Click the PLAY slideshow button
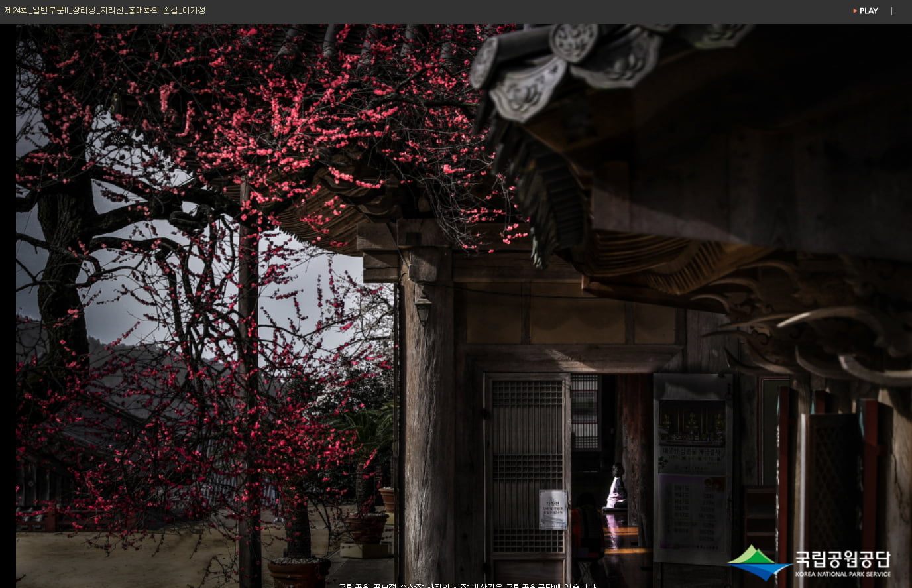 pyautogui.click(x=868, y=11)
